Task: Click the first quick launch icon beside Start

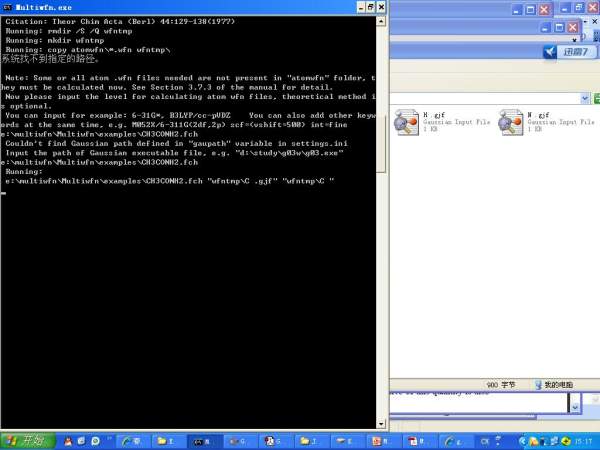Action: (x=68, y=441)
